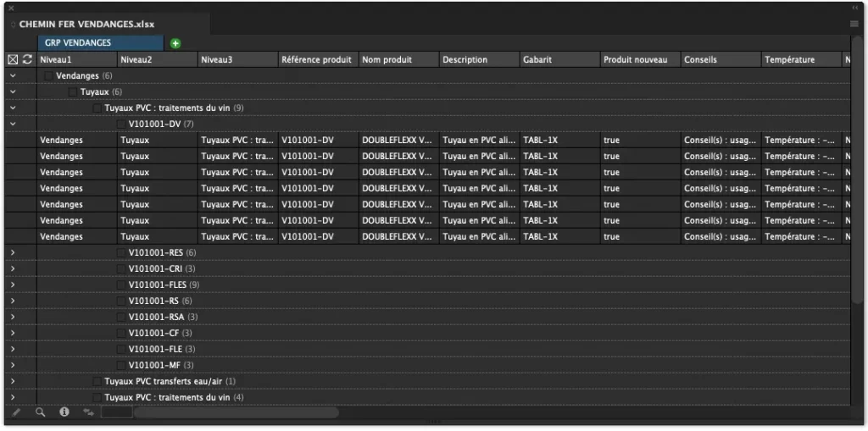868x431 pixels.
Task: Show details with the info icon
Action: pyautogui.click(x=64, y=412)
